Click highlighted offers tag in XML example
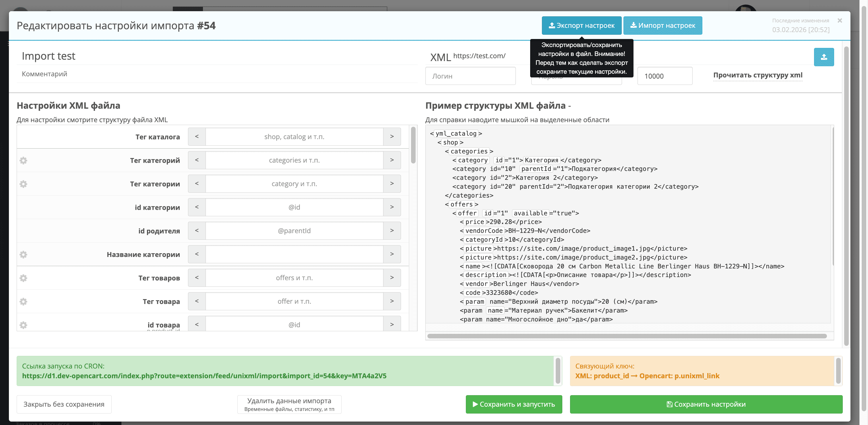Image resolution: width=868 pixels, height=425 pixels. pyautogui.click(x=461, y=204)
